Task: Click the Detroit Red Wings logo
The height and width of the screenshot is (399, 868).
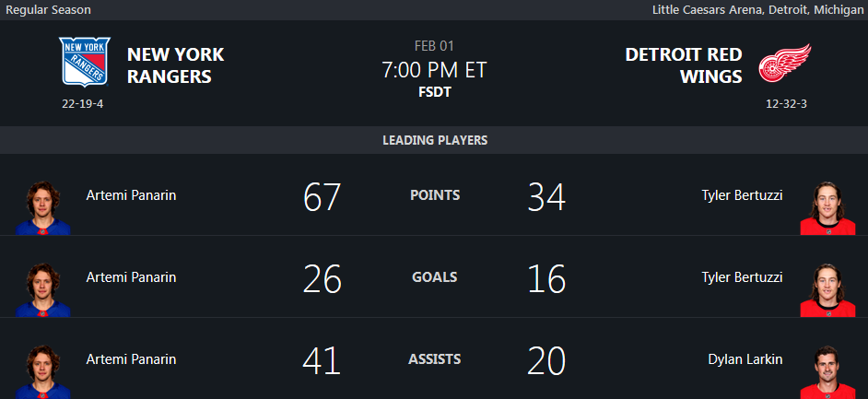Action: [784, 65]
